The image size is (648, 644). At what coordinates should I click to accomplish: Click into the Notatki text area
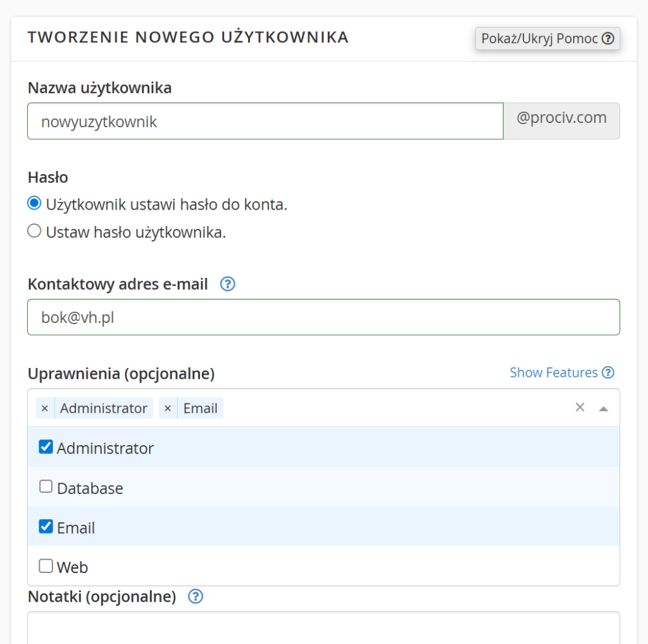point(323,628)
